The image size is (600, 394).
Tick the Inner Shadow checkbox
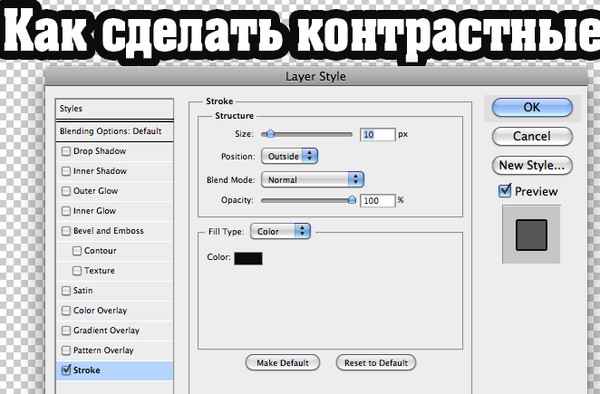(x=66, y=171)
